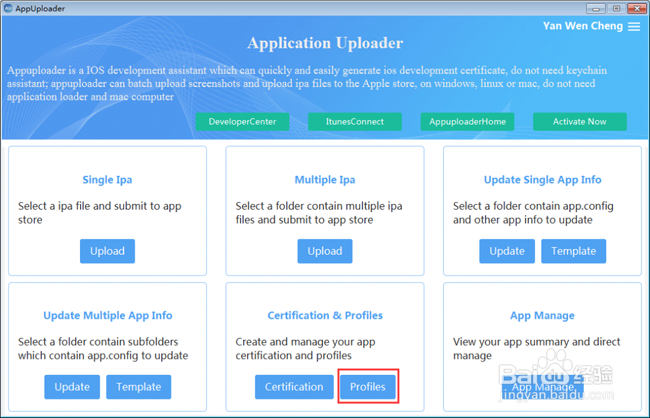This screenshot has width=650, height=418.
Task: Open the Certification manager
Action: 294,387
